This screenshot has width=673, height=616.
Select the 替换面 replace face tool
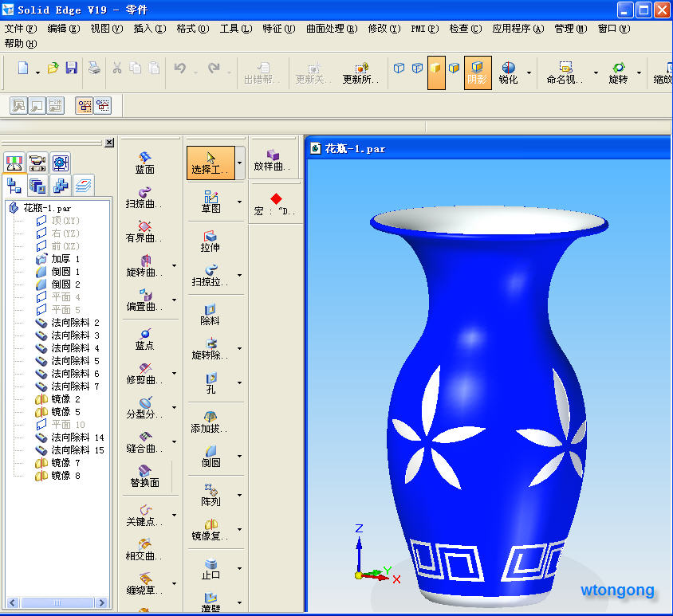144,477
